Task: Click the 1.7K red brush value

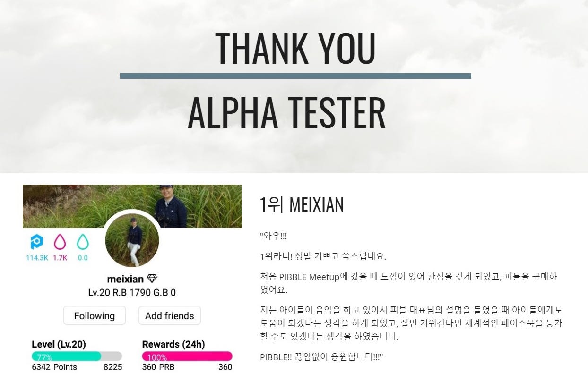Action: (x=60, y=258)
